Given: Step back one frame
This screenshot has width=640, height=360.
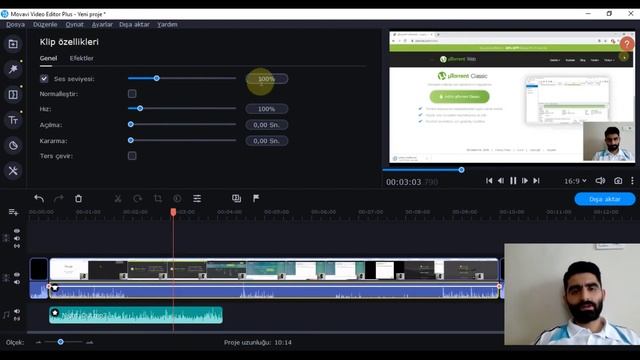Looking at the screenshot, I should (x=501, y=180).
